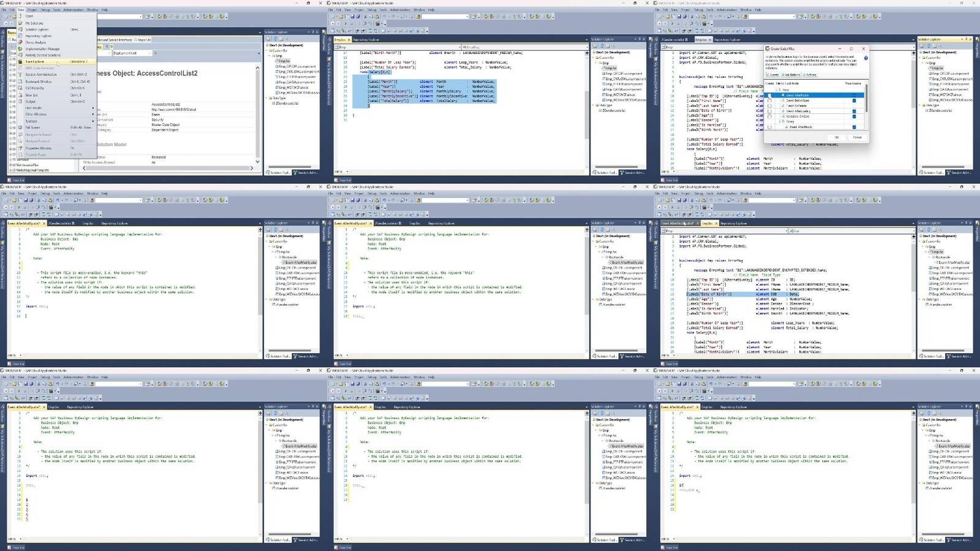Uncheck Mass Enable for Validation: OnSave
Screen dimensions: 980x551
click(x=854, y=116)
